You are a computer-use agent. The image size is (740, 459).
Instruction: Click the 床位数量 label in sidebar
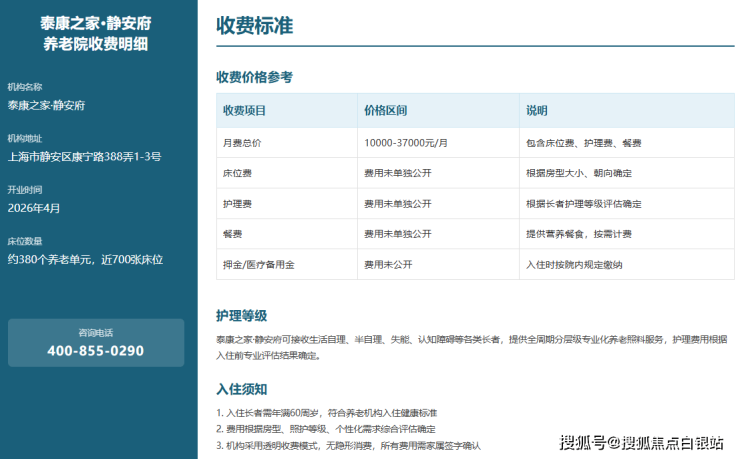25,241
